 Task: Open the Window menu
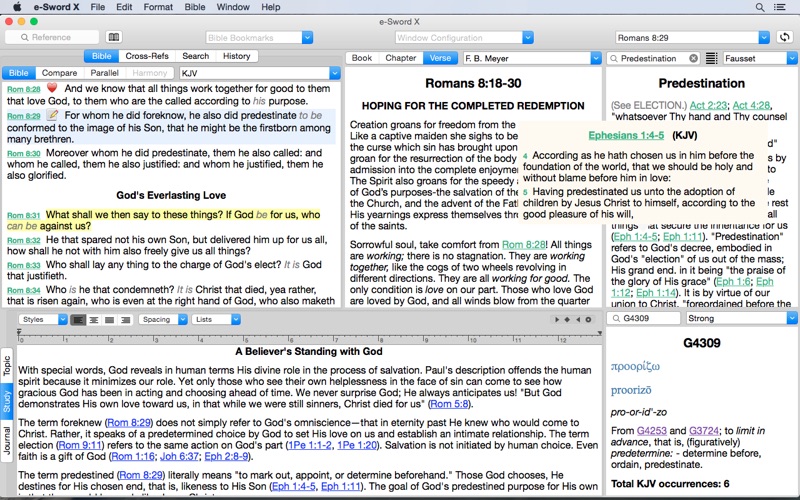(233, 7)
